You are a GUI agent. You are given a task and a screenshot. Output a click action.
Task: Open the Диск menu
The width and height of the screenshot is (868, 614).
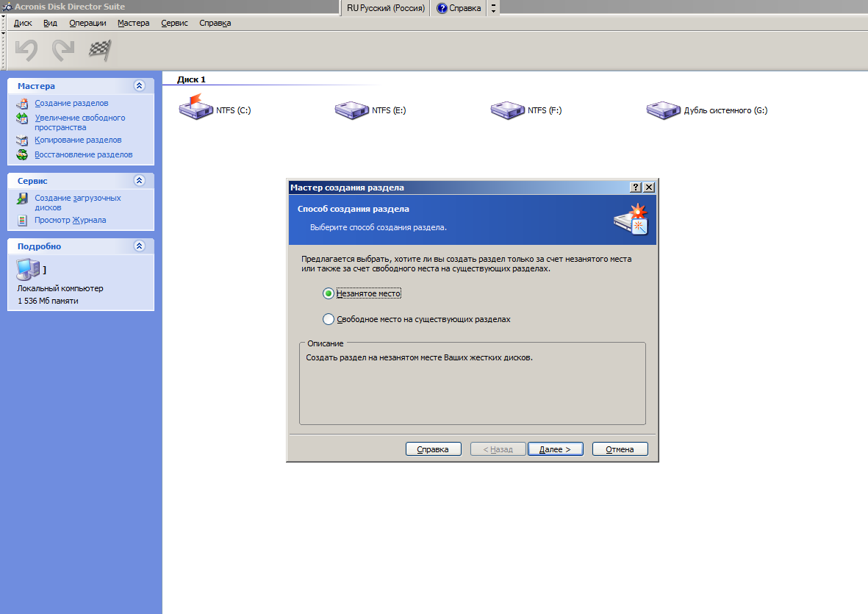(x=23, y=23)
